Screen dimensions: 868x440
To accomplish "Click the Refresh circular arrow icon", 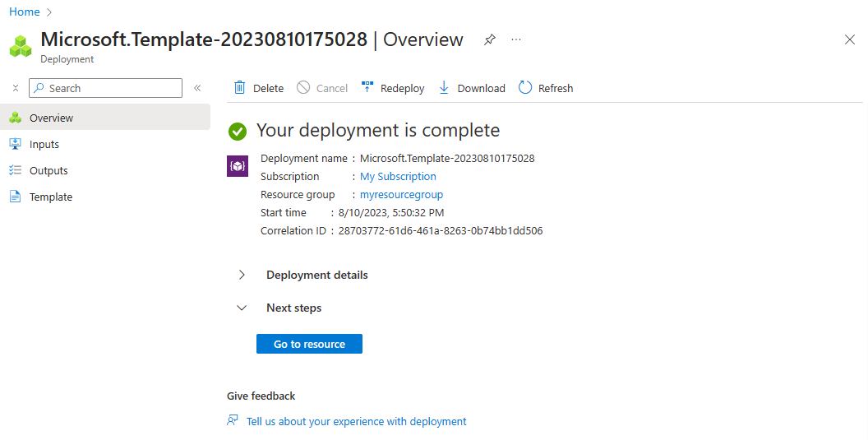I will pyautogui.click(x=524, y=87).
